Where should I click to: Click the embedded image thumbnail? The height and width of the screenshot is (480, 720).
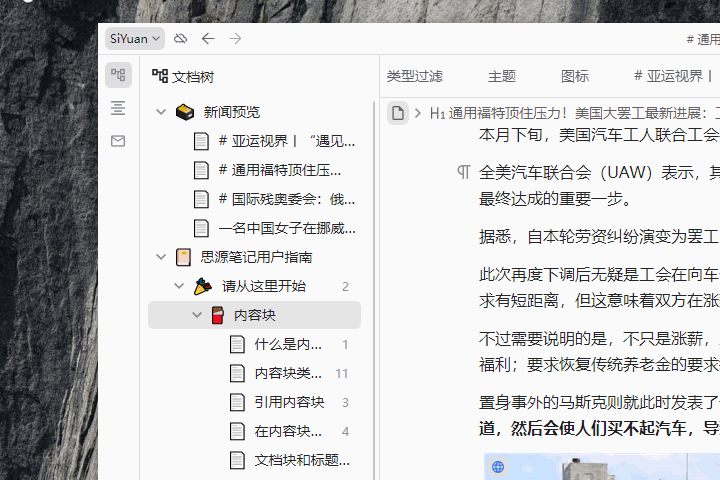coord(602,467)
